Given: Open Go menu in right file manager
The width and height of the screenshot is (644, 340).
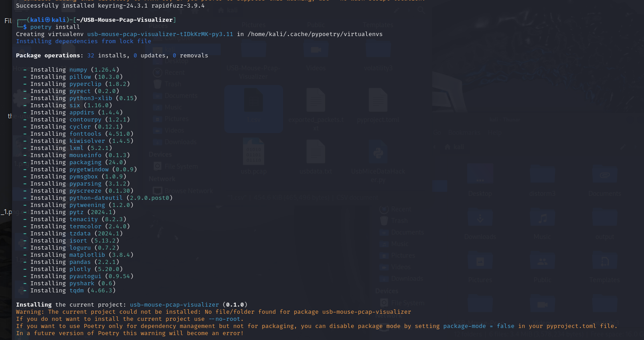Looking at the screenshot, I should tap(437, 133).
